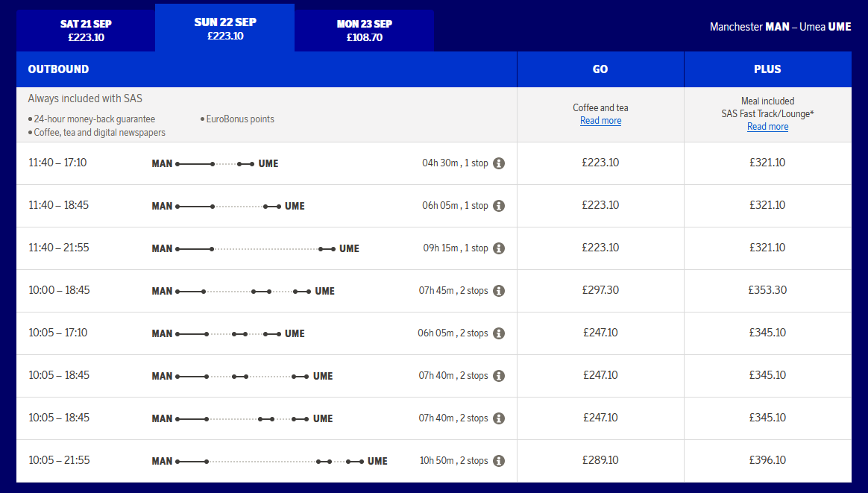Viewport: 868px width, 493px height.
Task: Open Read more under GO Coffee and tea
Action: tap(600, 121)
